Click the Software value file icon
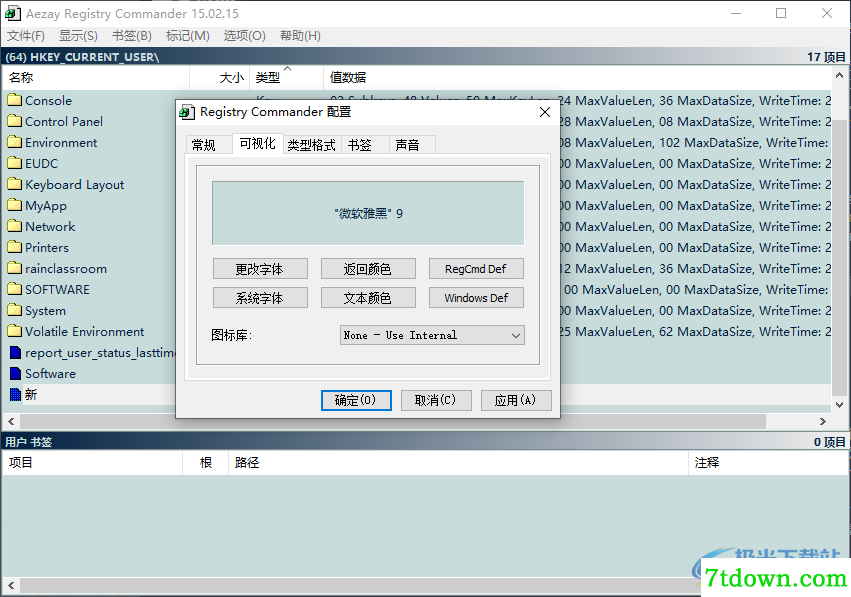Image resolution: width=851 pixels, height=597 pixels. (15, 373)
